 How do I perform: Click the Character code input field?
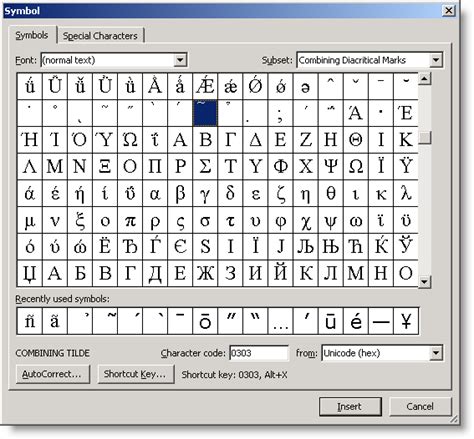[x=259, y=353]
